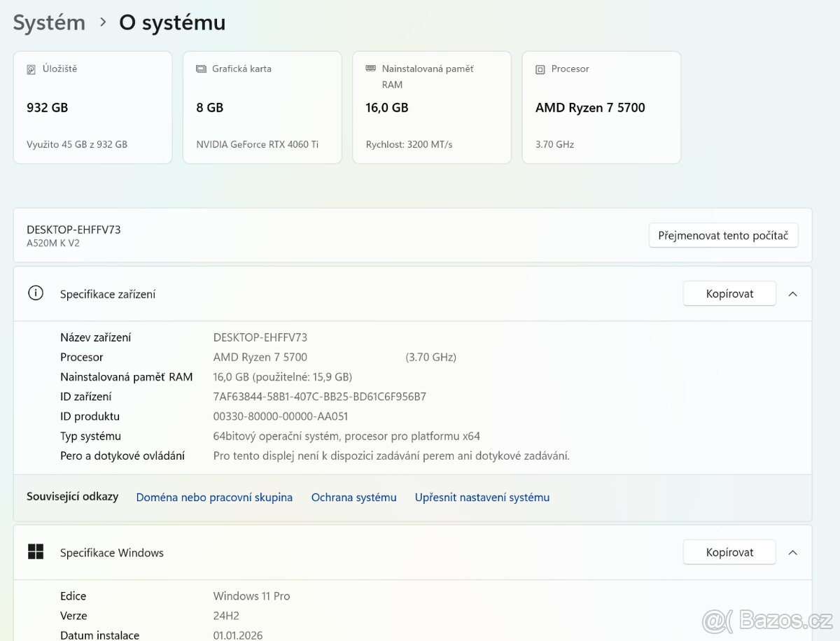Screen dimensions: 840x641
Task: Click the breadcrumb arrow after Systém
Action: (x=103, y=22)
